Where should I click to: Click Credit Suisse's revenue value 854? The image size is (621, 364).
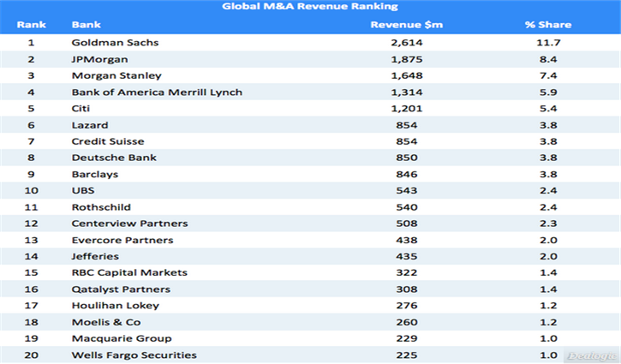pos(407,141)
